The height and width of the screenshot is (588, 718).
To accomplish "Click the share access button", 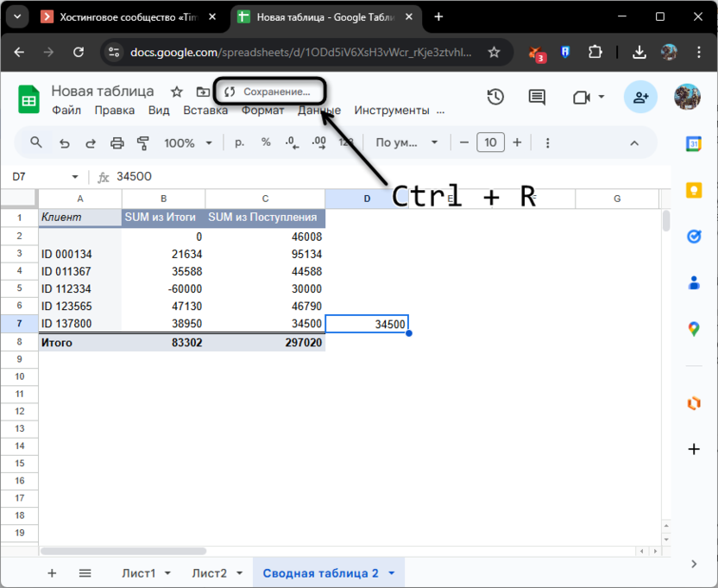I will pyautogui.click(x=640, y=97).
